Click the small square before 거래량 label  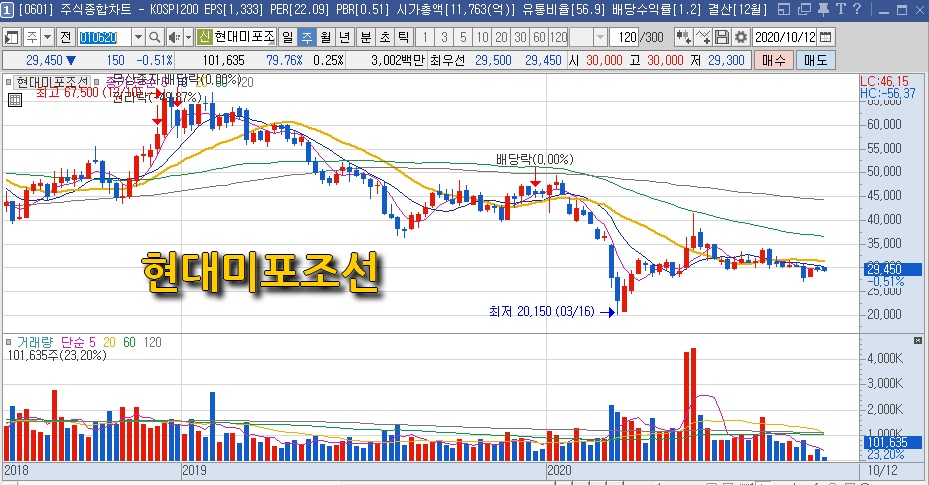(x=8, y=342)
